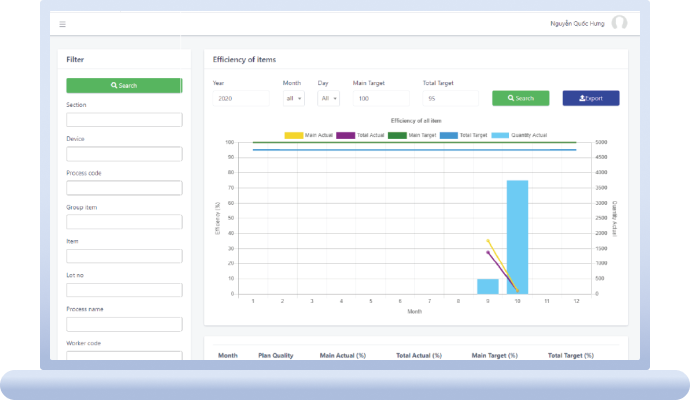This screenshot has width=690, height=400.
Task: Click the Lot no filter field
Action: point(124,290)
